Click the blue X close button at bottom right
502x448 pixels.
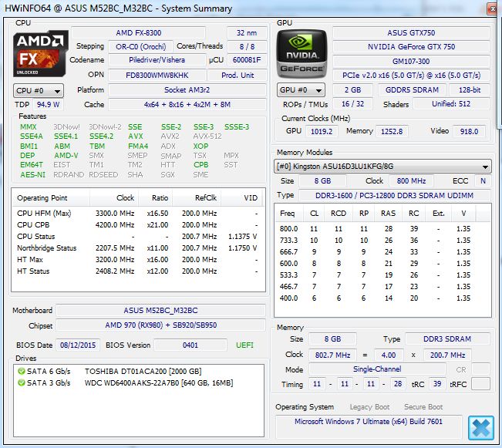pos(480,428)
